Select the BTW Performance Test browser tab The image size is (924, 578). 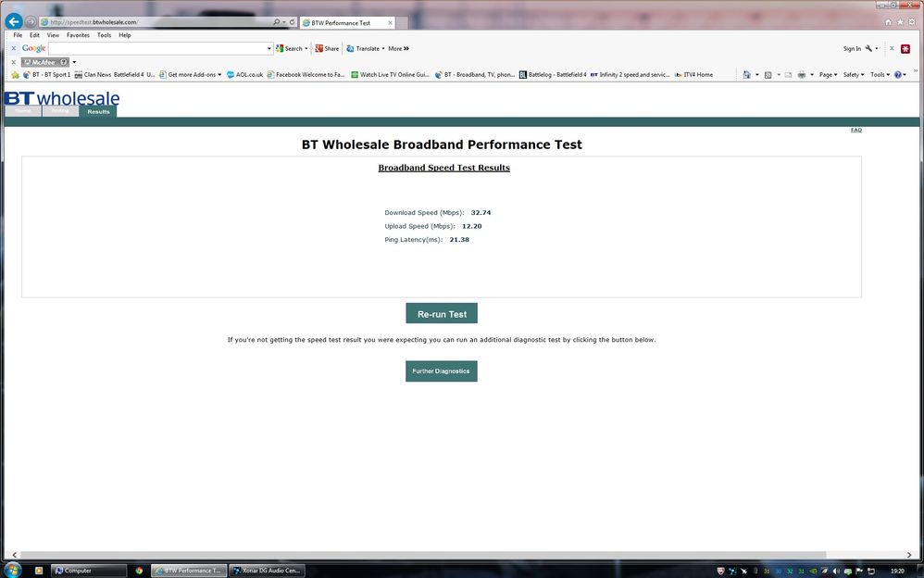tap(346, 22)
